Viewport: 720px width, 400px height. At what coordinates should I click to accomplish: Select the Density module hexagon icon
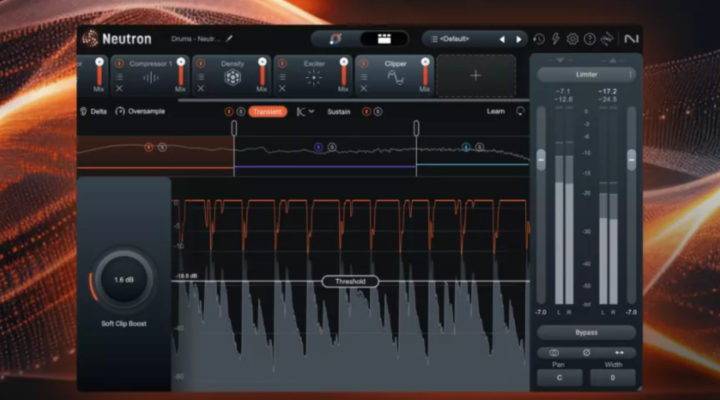[x=232, y=78]
